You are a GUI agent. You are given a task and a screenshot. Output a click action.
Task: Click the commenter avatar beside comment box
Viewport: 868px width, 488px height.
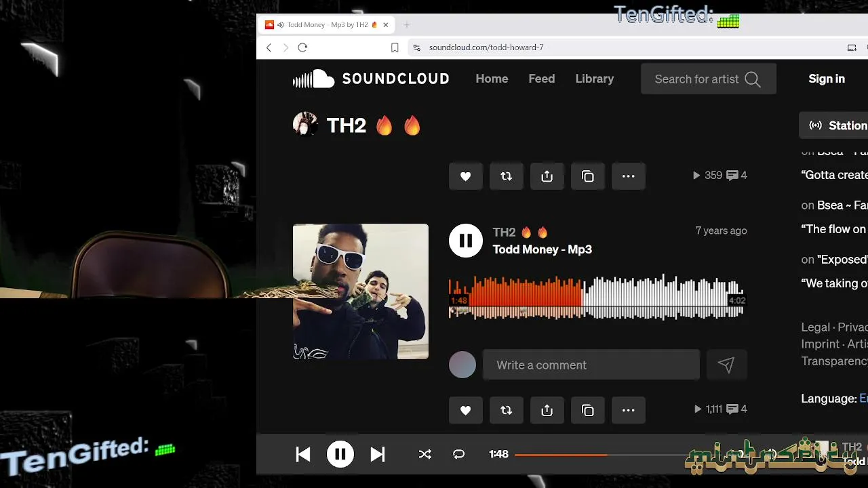pos(462,365)
